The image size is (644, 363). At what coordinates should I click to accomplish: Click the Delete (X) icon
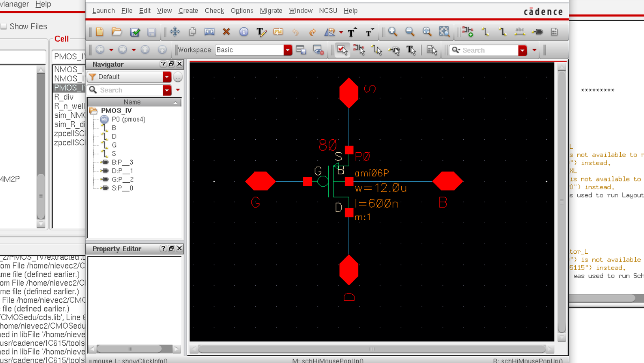click(226, 32)
